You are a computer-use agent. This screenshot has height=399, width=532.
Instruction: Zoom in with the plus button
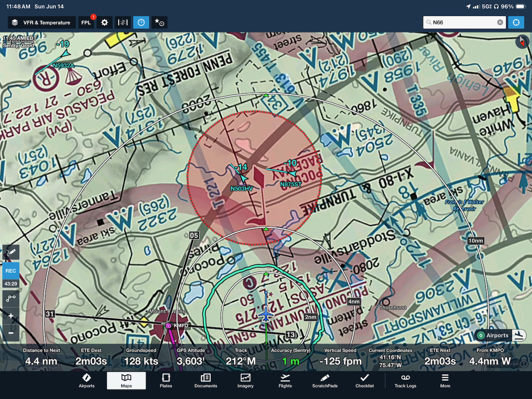[x=11, y=316]
